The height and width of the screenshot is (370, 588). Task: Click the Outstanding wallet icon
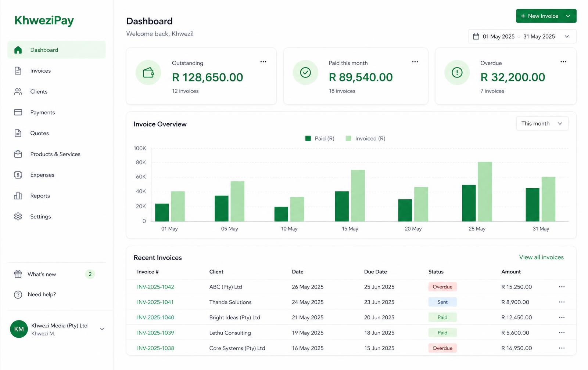148,72
